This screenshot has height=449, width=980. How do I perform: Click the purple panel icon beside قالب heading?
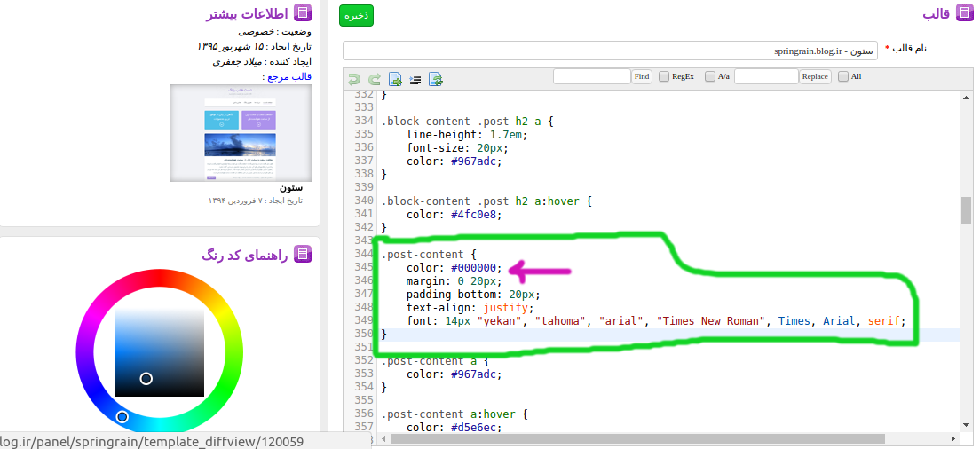tap(966, 14)
